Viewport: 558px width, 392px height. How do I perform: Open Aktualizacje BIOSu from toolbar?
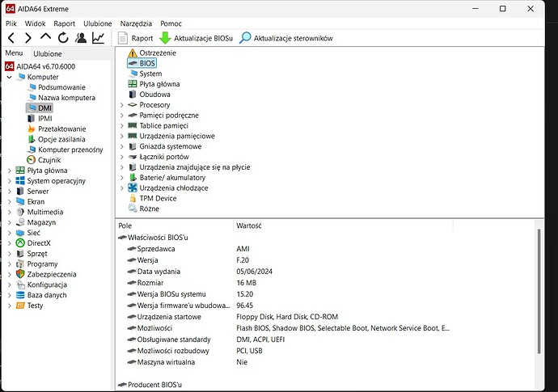click(196, 38)
